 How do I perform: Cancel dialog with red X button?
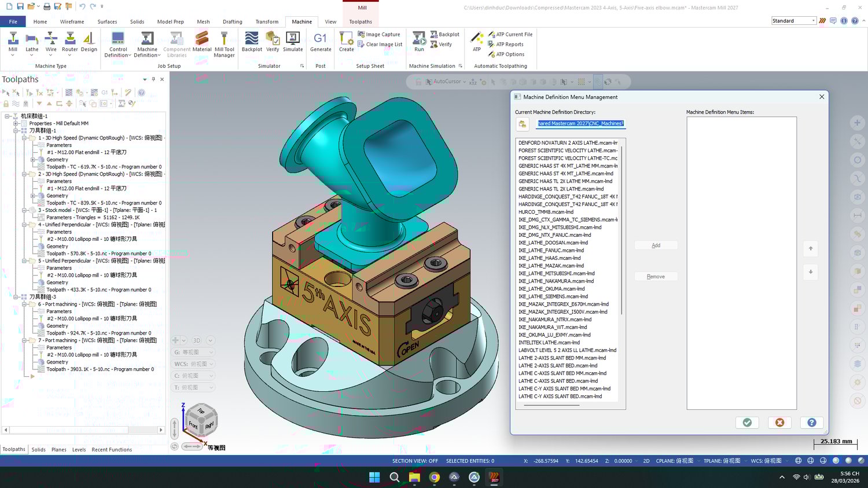pyautogui.click(x=779, y=423)
